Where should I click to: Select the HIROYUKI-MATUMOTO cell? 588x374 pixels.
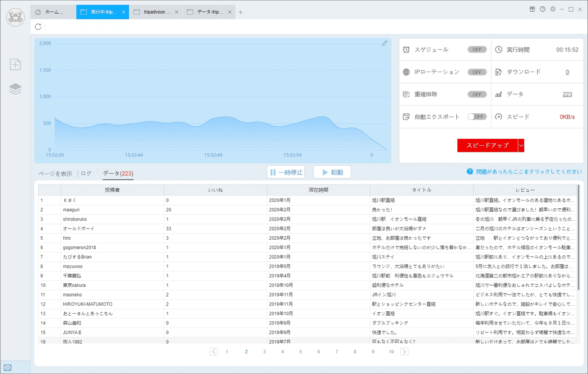click(112, 304)
